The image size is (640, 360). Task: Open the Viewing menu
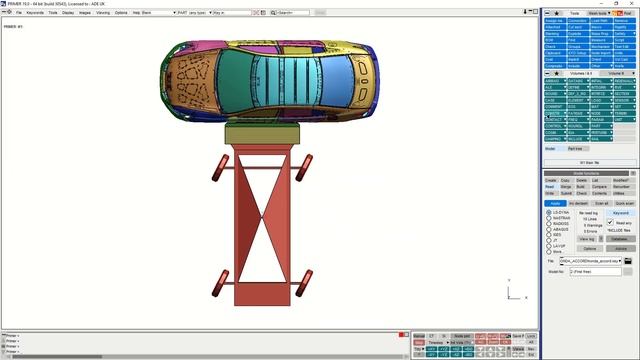click(x=103, y=13)
